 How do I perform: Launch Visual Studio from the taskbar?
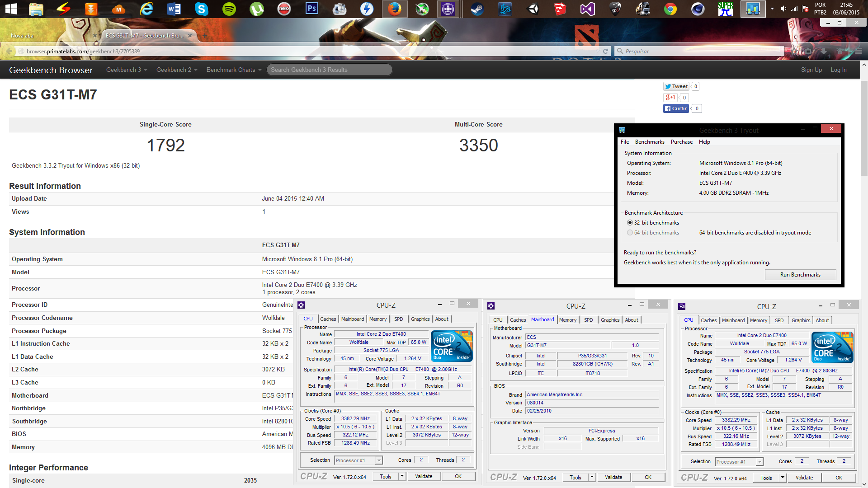tap(588, 9)
